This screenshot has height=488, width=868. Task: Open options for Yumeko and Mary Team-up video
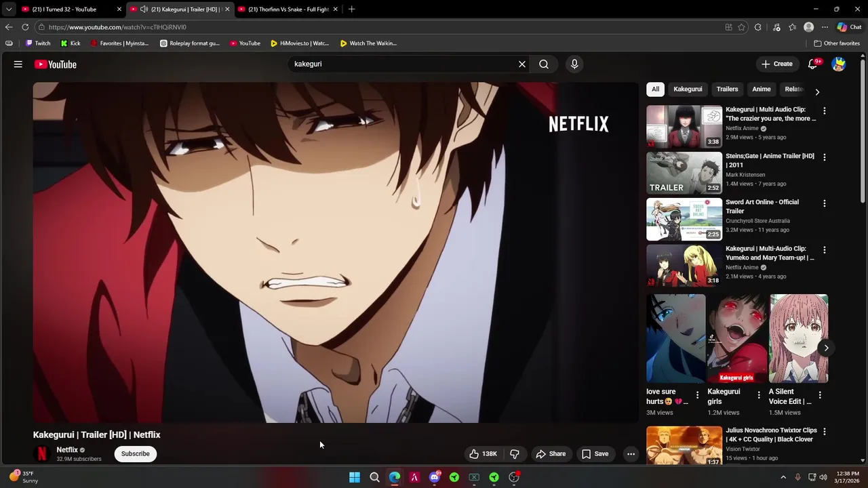825,250
